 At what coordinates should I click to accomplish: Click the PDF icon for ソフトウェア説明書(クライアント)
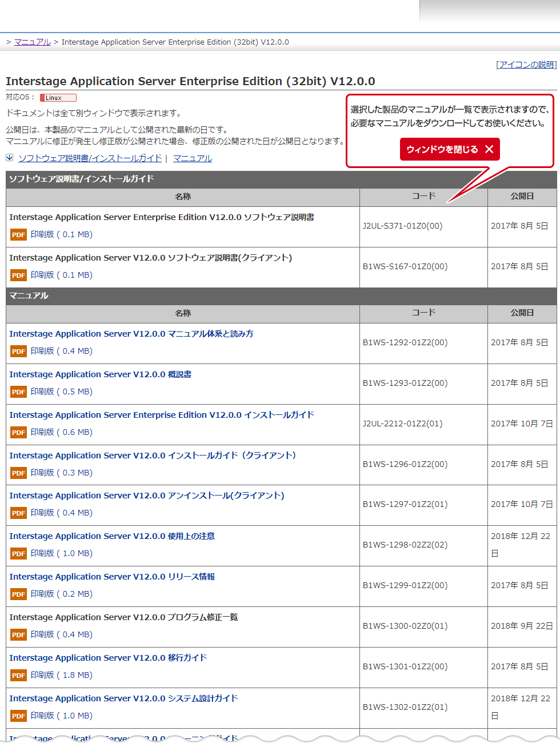point(18,275)
